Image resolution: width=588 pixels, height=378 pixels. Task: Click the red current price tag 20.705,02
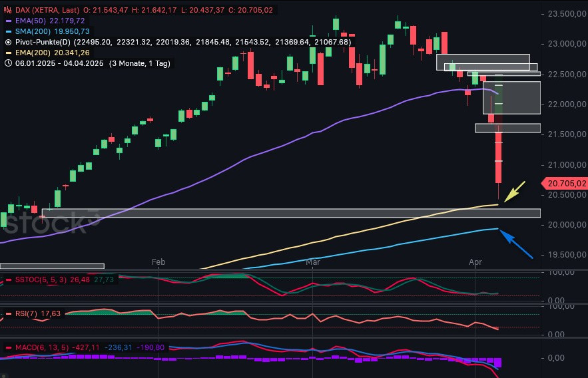(565, 183)
